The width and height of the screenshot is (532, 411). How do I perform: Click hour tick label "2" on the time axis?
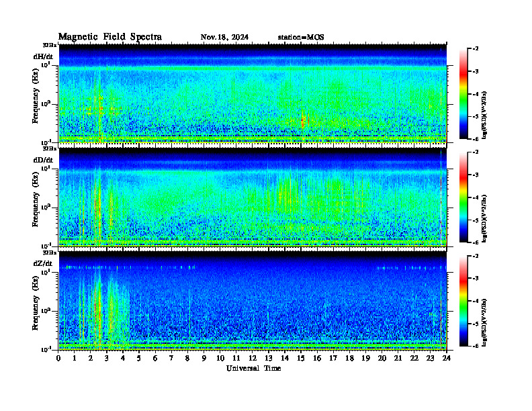pos(91,359)
